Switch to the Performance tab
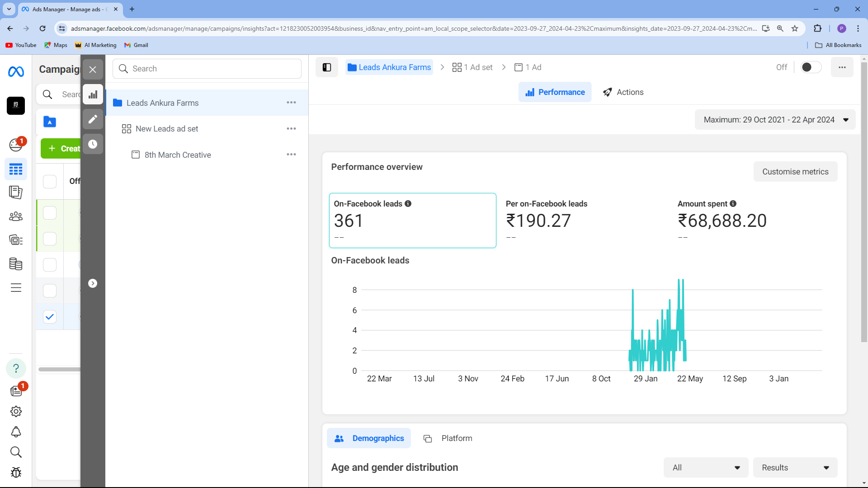The image size is (868, 488). click(555, 92)
